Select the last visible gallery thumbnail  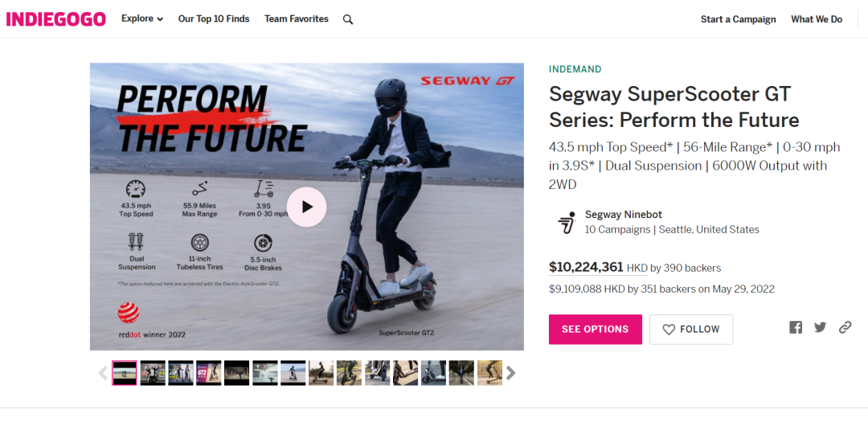coord(489,373)
